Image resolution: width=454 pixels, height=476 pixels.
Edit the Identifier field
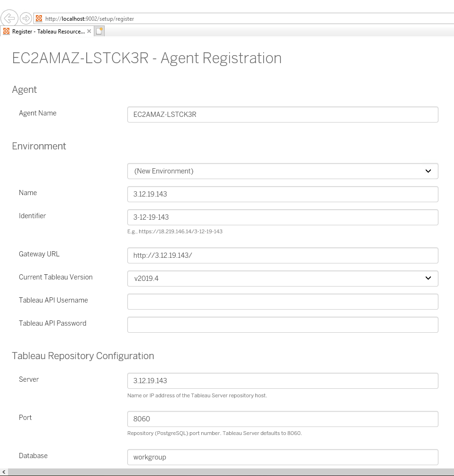tap(282, 217)
